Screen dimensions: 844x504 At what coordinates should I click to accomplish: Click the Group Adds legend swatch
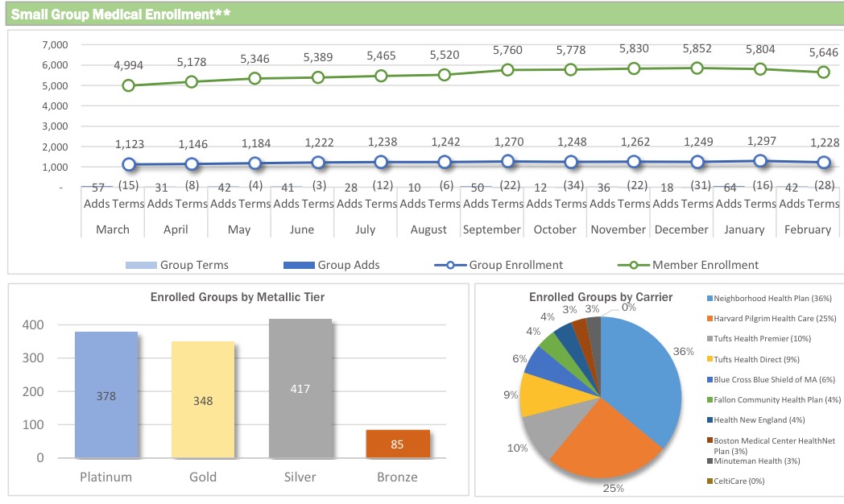point(299,264)
